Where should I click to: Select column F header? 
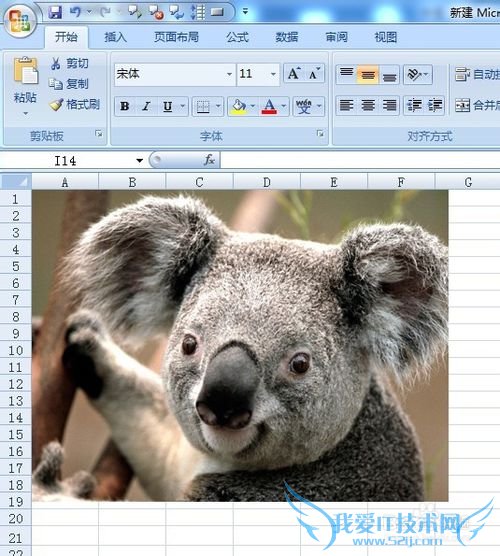pyautogui.click(x=401, y=182)
